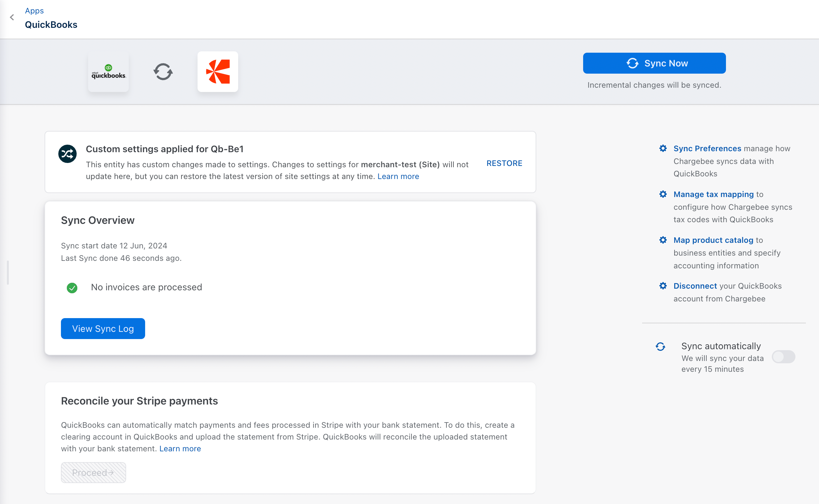
Task: Click the gear icon beside Manage tax mapping
Action: tap(663, 194)
